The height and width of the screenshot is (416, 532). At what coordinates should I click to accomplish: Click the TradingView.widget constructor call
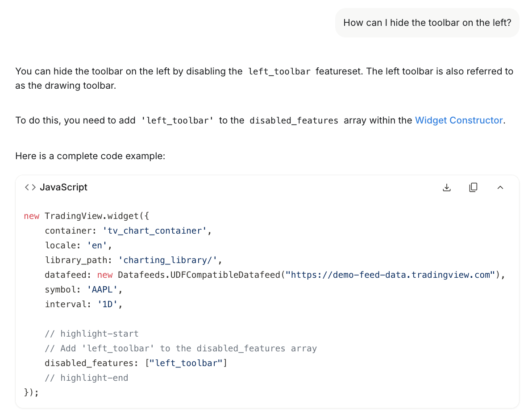click(91, 216)
